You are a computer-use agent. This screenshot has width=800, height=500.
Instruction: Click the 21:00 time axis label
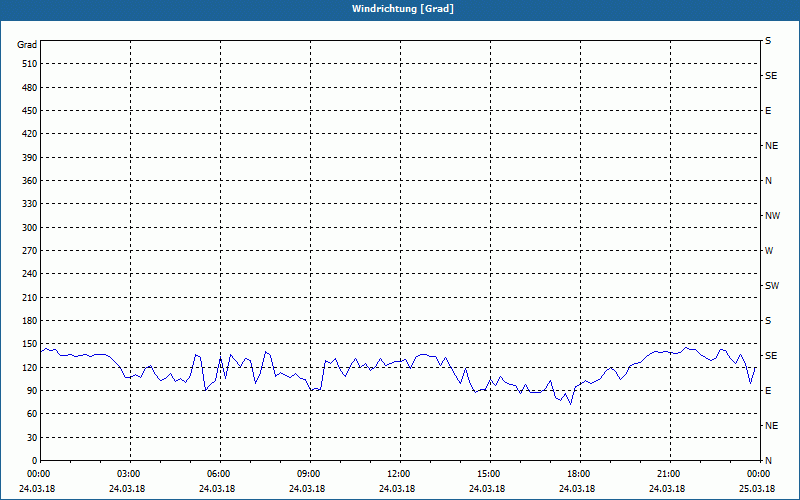pos(670,474)
